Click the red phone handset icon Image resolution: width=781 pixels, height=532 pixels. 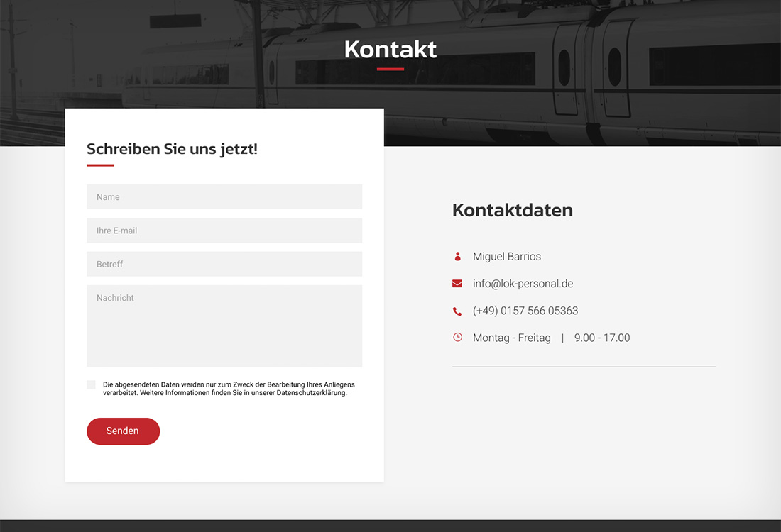coord(457,311)
